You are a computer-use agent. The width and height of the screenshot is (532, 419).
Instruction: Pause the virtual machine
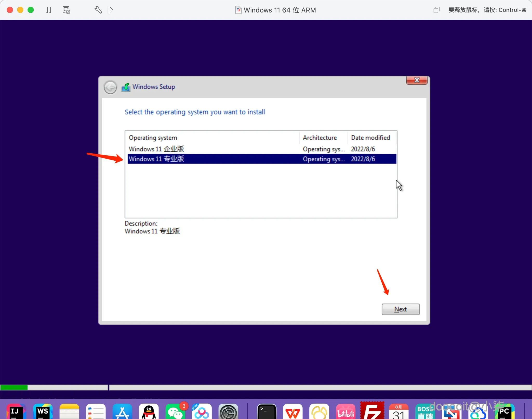[x=48, y=10]
